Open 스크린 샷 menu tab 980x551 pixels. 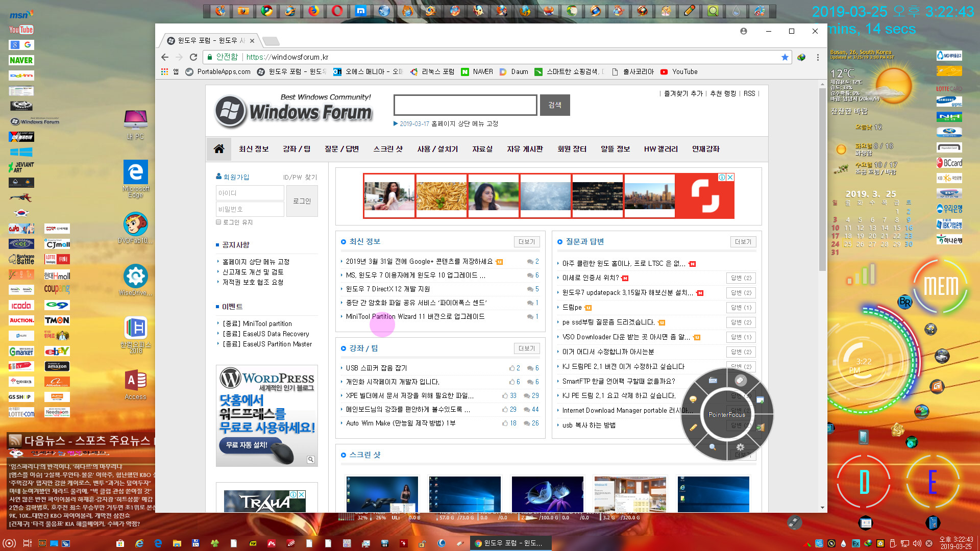388,149
